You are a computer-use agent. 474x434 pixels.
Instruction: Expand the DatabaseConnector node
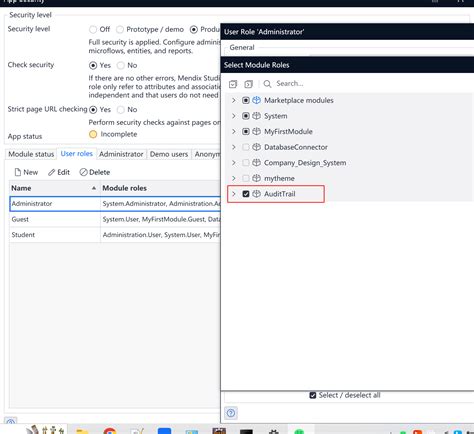point(234,147)
